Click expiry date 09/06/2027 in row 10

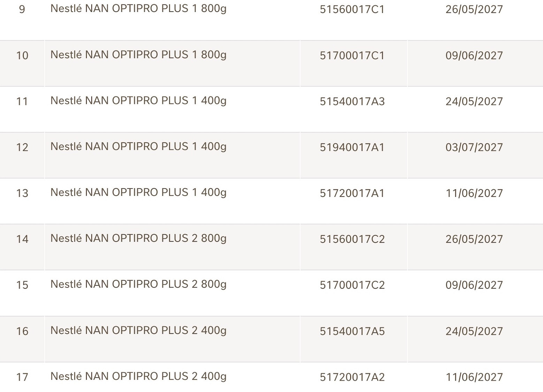tap(474, 55)
